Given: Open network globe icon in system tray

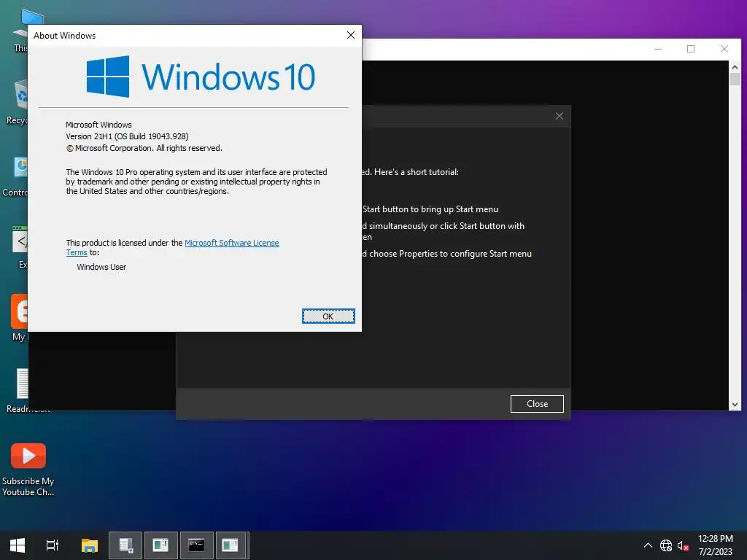Looking at the screenshot, I should point(666,545).
